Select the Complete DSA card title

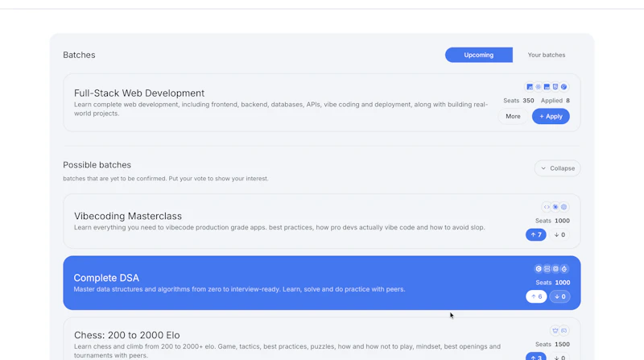coord(106,278)
